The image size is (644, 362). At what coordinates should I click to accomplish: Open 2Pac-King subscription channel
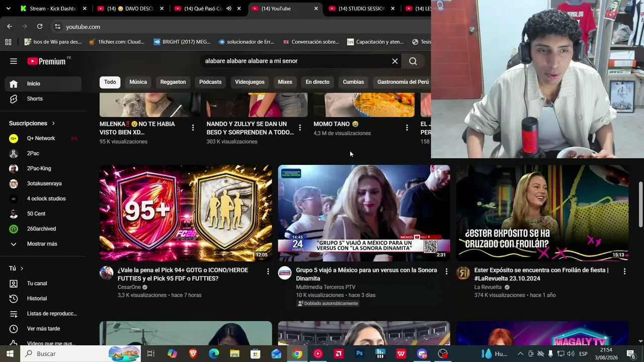pos(43,168)
